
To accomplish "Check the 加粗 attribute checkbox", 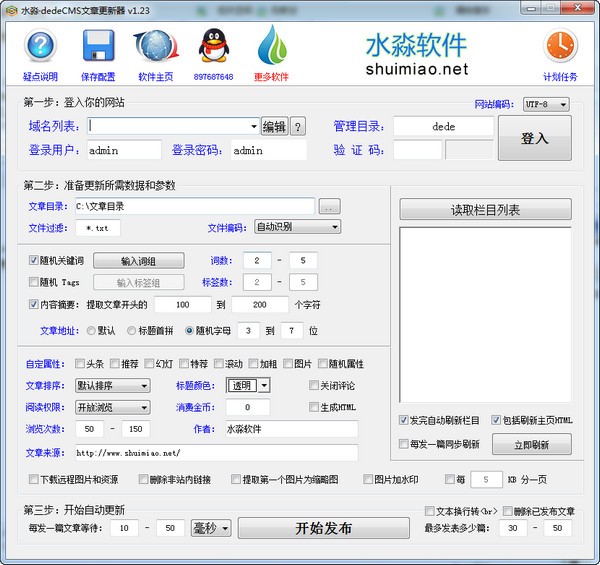I will [x=253, y=363].
